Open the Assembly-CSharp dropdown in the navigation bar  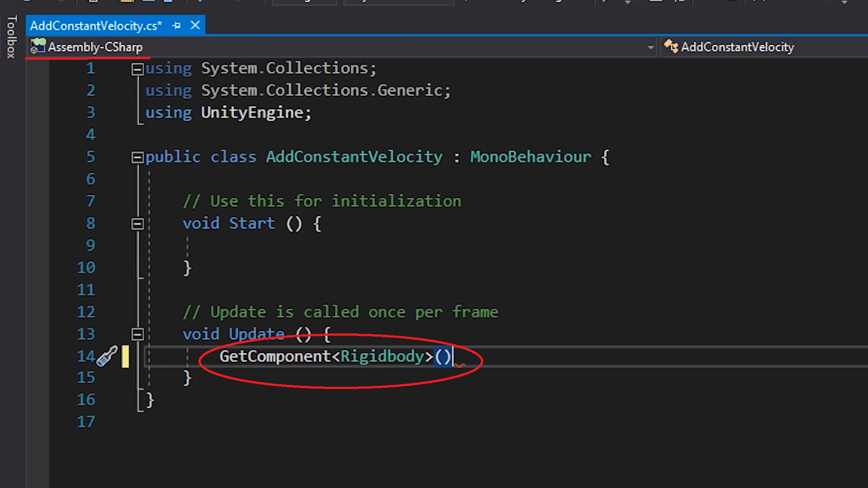click(650, 47)
